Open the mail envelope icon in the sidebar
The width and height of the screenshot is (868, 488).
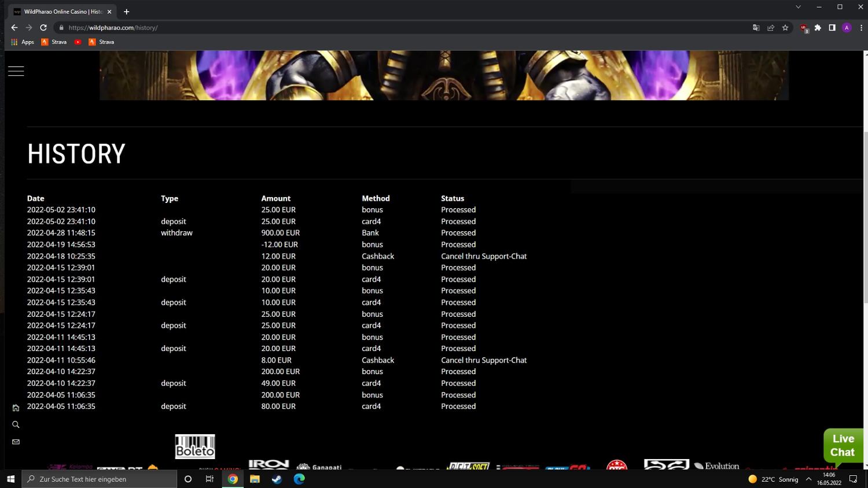(x=16, y=442)
